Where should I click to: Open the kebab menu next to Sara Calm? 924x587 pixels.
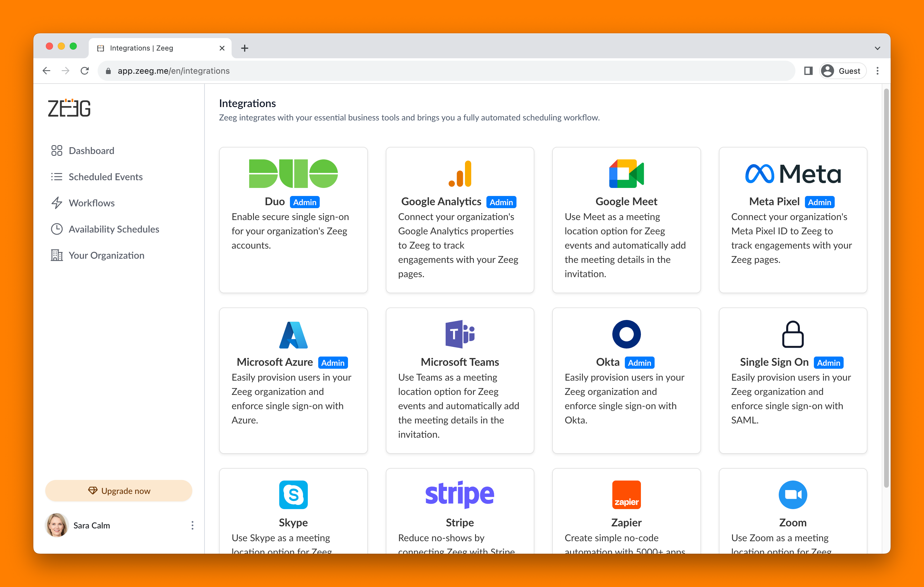tap(192, 525)
